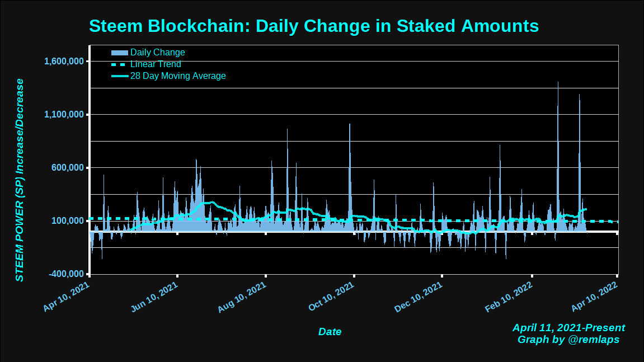Click the April 11, 2021-Present caption

pos(568,328)
